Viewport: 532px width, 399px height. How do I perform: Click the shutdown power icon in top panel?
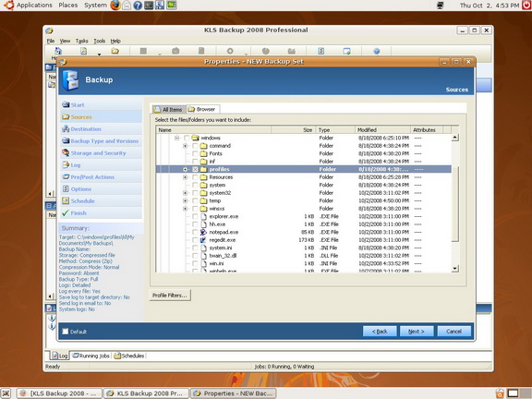[526, 6]
